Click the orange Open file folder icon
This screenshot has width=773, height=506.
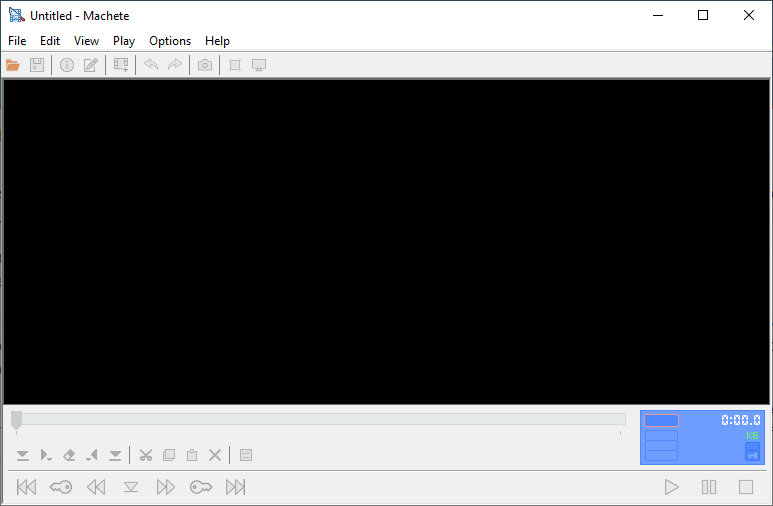(x=13, y=65)
